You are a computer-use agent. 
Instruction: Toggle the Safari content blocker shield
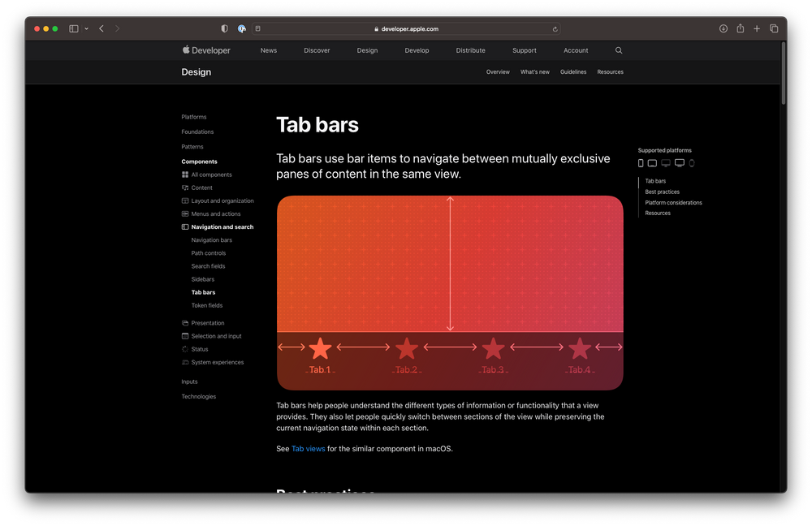(223, 28)
